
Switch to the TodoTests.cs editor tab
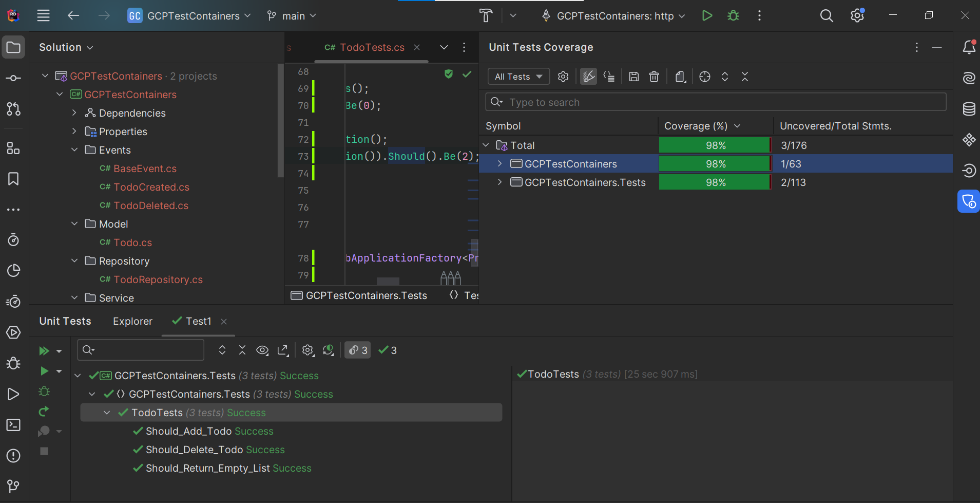[x=372, y=47]
